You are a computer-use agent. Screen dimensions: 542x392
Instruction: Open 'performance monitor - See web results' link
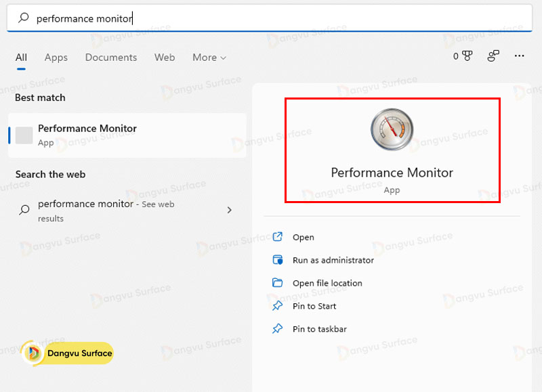pyautogui.click(x=106, y=210)
